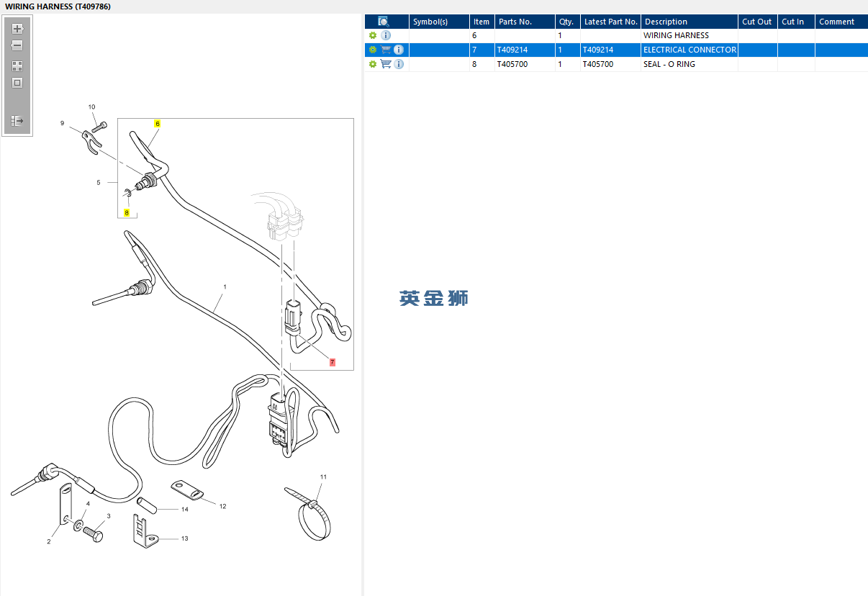
Task: Click callout 2 on the diagram
Action: tap(49, 541)
